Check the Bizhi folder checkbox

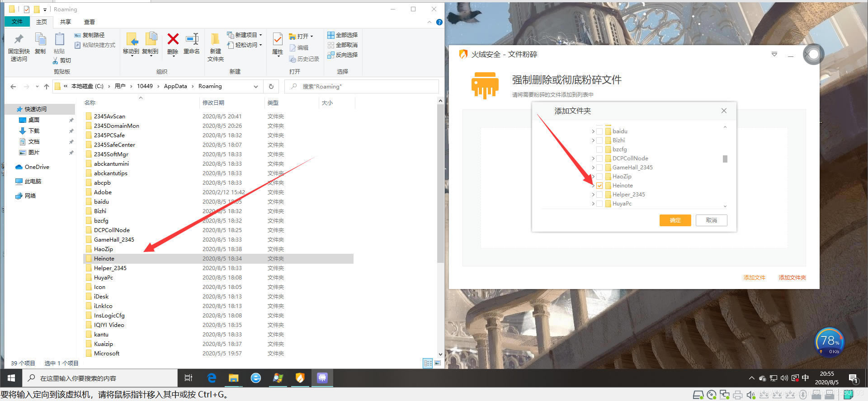[599, 140]
